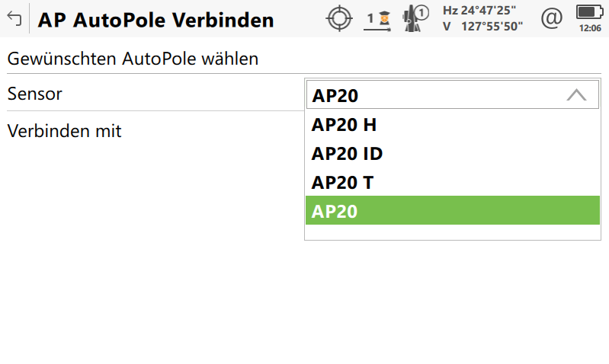Click the V vertical angle value

click(492, 27)
